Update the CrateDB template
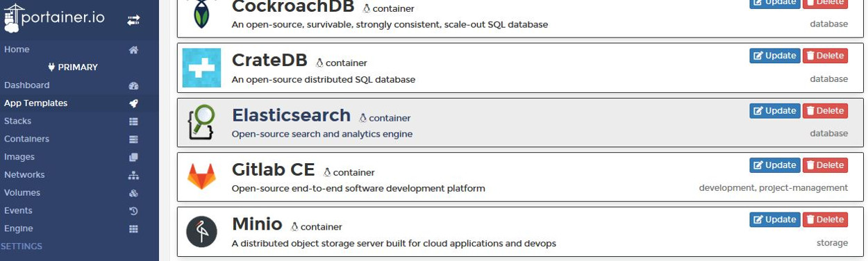Image resolution: width=868 pixels, height=261 pixels. point(775,56)
